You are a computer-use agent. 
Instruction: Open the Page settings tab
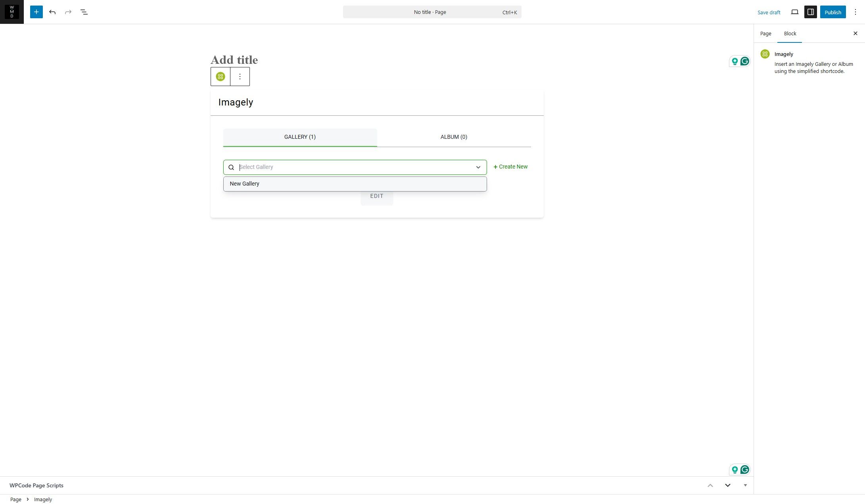765,34
